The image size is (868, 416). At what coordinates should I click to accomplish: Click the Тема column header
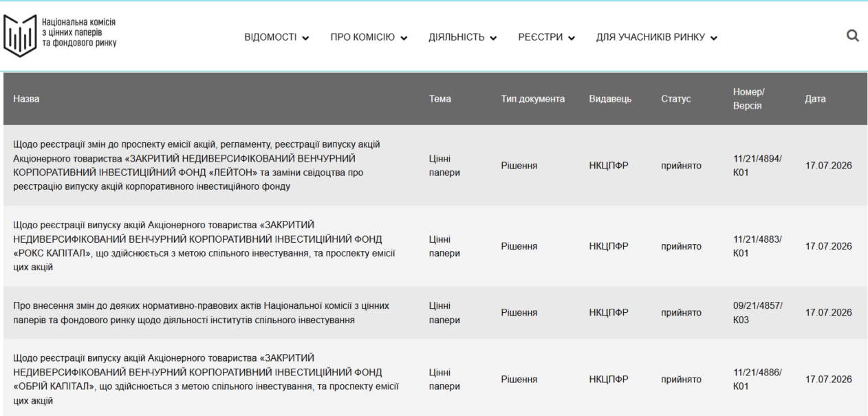click(x=440, y=99)
